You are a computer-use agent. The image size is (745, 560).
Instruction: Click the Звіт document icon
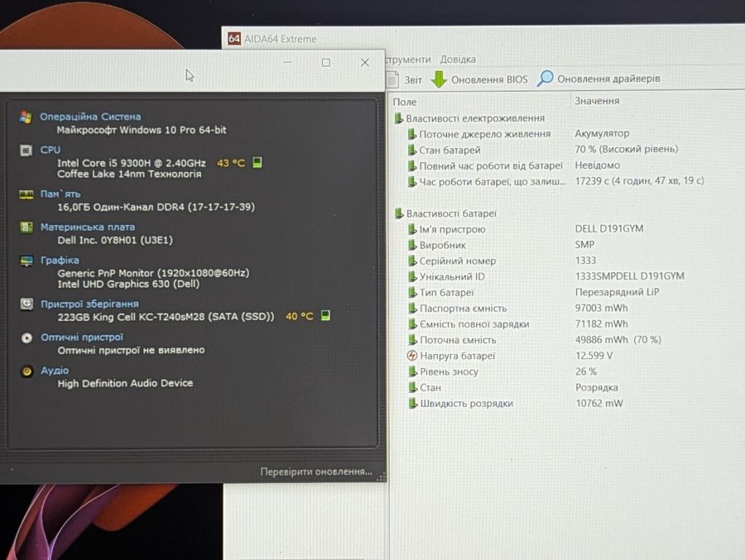click(x=392, y=79)
